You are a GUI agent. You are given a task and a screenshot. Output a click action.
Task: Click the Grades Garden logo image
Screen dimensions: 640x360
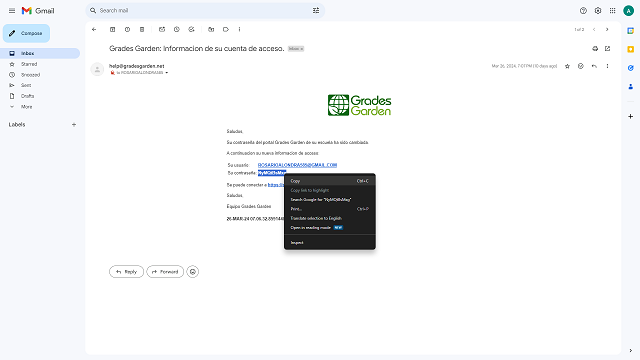tap(360, 105)
